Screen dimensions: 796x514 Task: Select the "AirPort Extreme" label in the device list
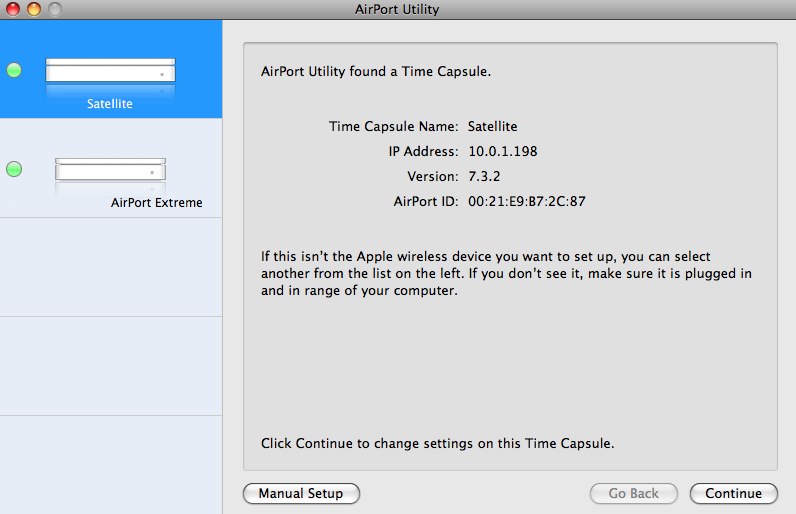point(156,202)
